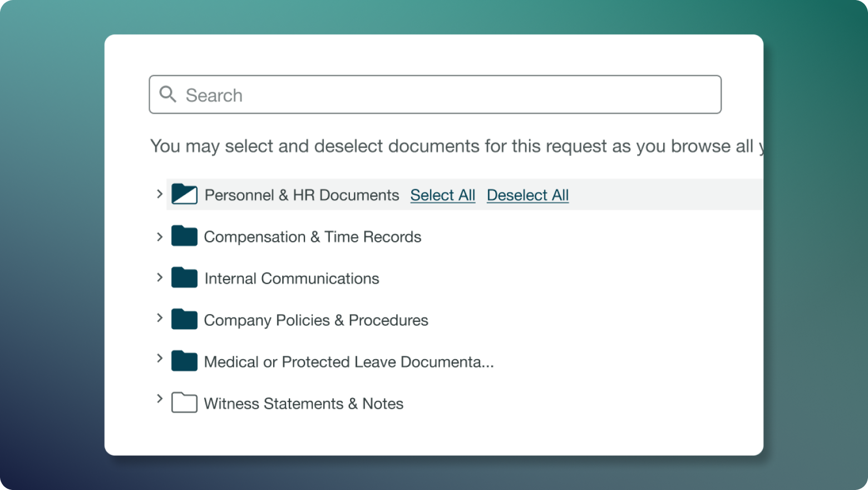Expand the Personnel & HR Documents tree item
Screen dimensions: 868x490
(x=160, y=194)
